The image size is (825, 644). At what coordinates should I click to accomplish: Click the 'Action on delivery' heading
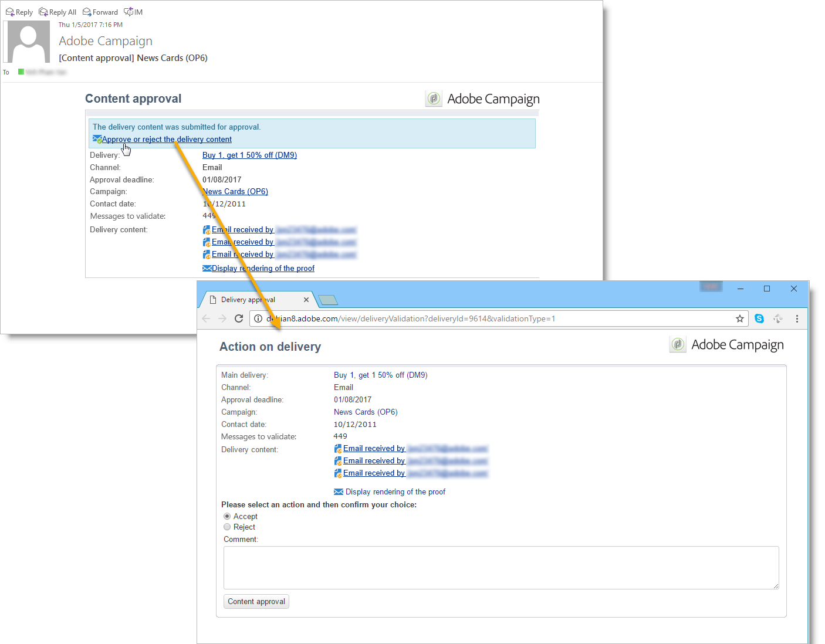click(x=270, y=347)
